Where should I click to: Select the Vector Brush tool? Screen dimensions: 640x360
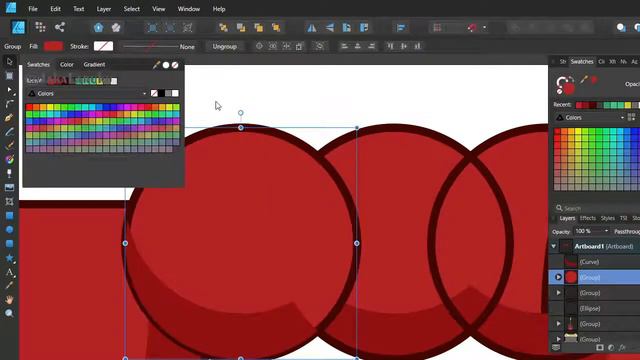pos(9,145)
